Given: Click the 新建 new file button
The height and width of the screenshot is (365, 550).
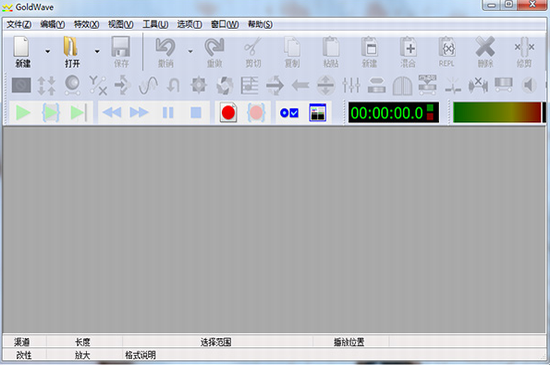Looking at the screenshot, I should (x=22, y=52).
